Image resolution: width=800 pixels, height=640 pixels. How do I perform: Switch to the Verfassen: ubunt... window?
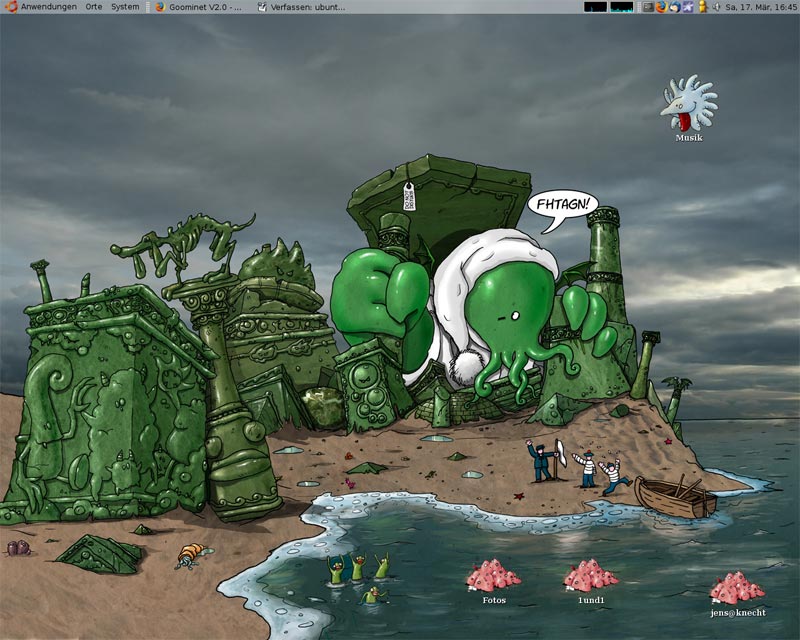[302, 7]
